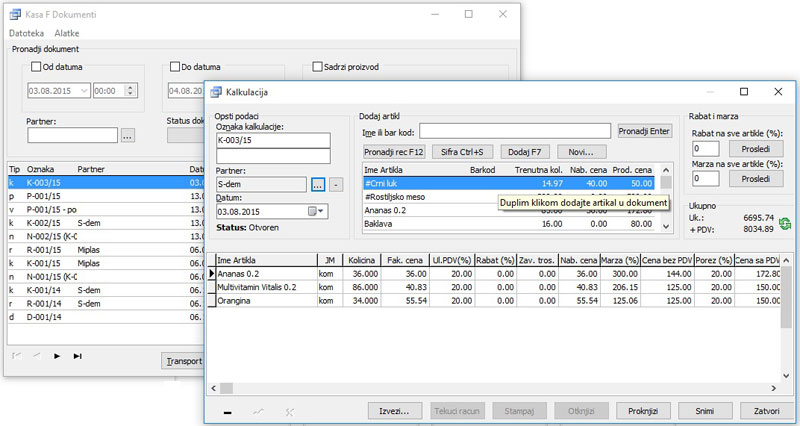Viewport: 800px width, 426px height.
Task: Click the Kalkulacija window title icon
Action: pos(217,92)
